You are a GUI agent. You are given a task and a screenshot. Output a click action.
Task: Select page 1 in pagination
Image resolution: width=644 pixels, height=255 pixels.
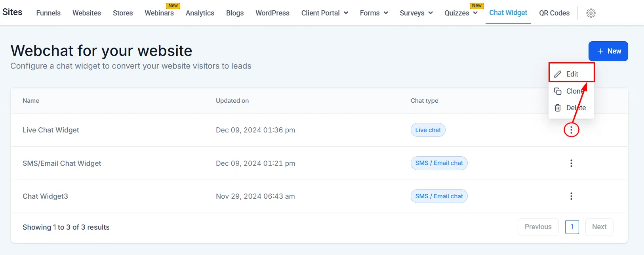coord(572,227)
